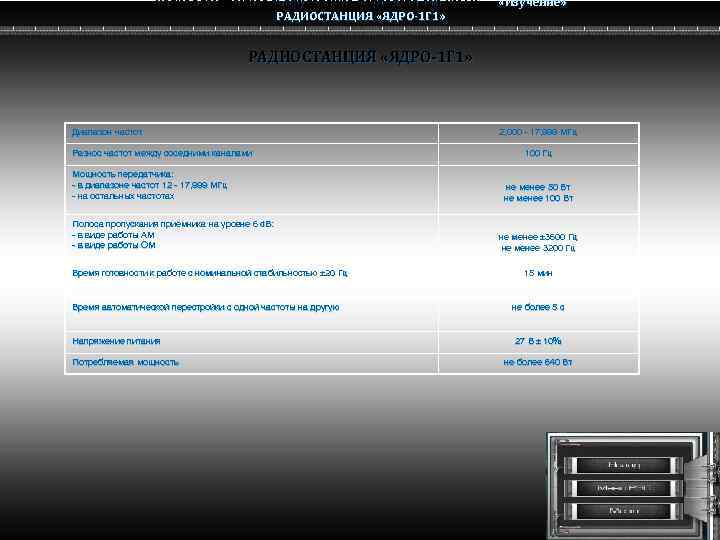The image size is (720, 540).
Task: Click the '100 Гц' value cell
Action: pos(538,153)
